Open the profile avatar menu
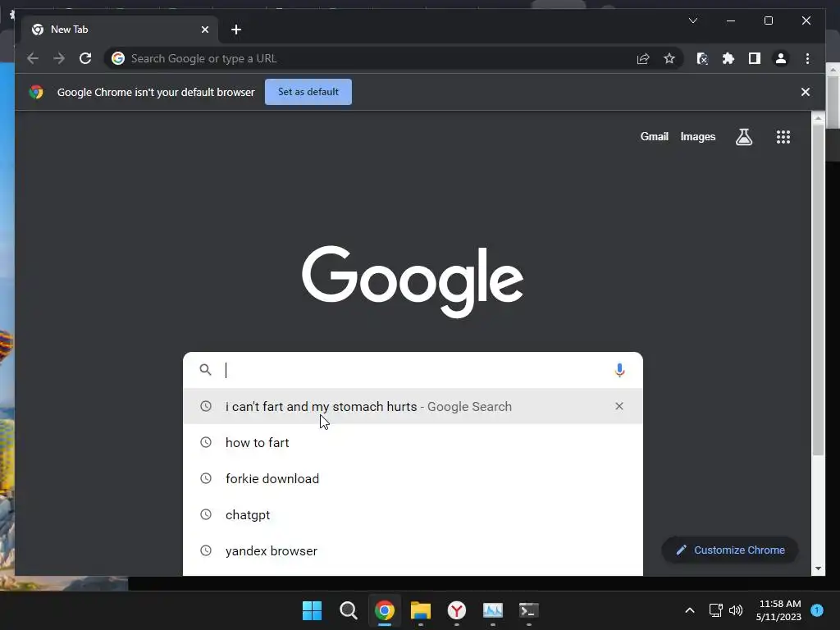The image size is (840, 630). pyautogui.click(x=781, y=58)
